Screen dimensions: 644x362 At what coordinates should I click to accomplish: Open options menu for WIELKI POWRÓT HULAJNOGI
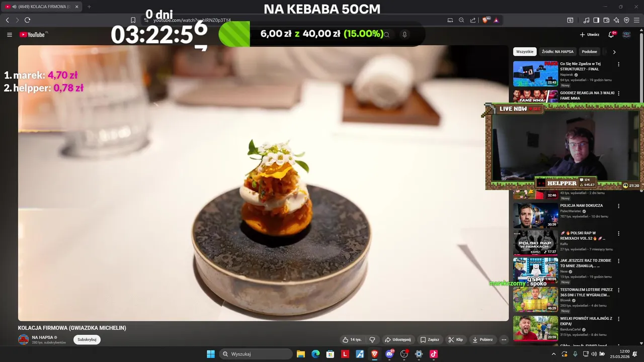618,319
